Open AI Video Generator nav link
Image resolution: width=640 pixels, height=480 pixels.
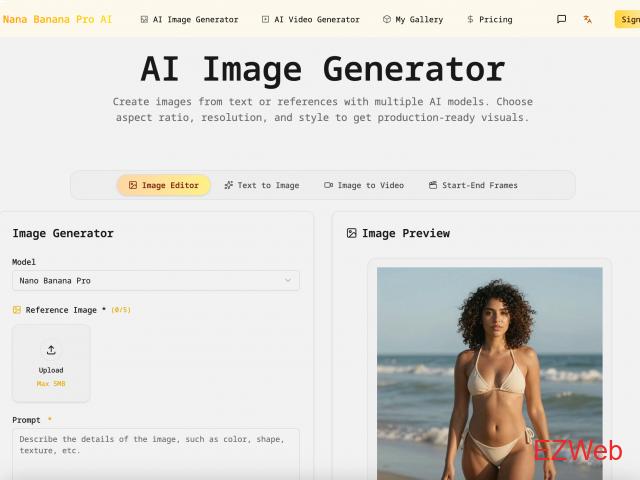[x=310, y=19]
